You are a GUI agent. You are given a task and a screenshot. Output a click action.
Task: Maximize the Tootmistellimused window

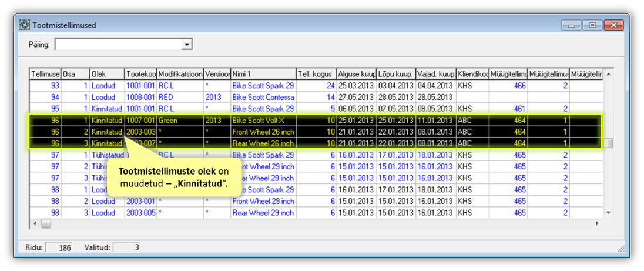click(x=593, y=25)
